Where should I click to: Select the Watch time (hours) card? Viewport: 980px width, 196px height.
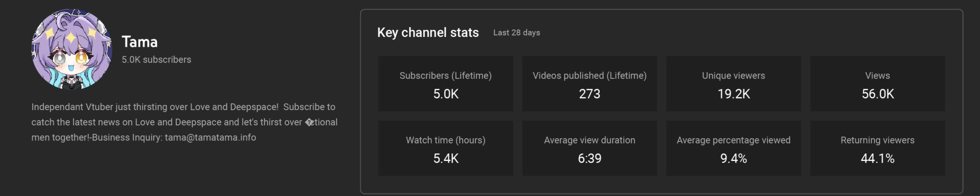click(445, 148)
